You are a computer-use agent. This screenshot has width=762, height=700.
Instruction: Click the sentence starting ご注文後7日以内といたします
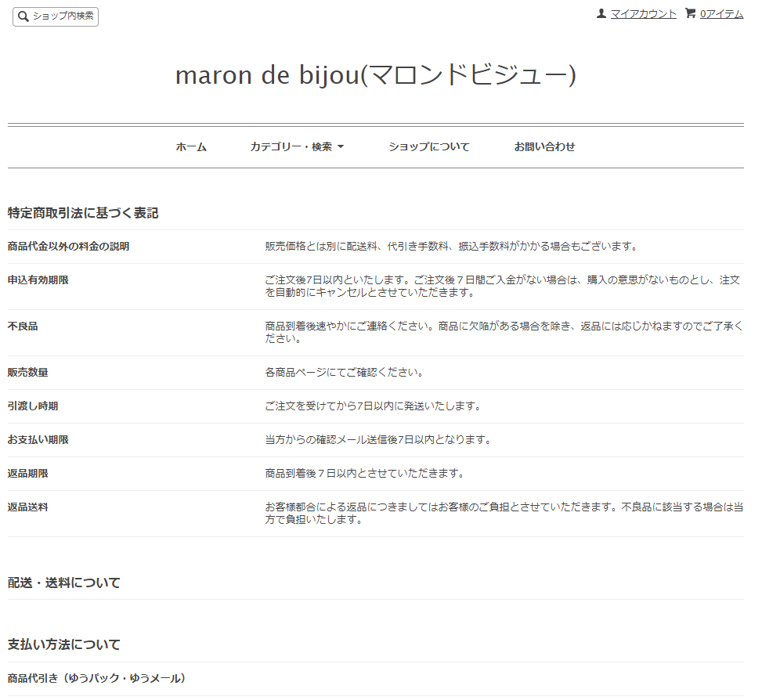[503, 286]
